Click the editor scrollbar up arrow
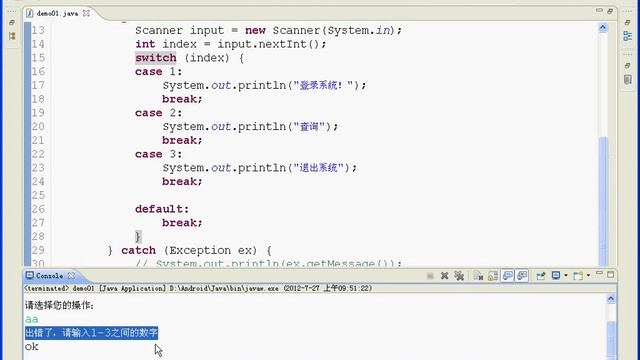640x360 pixels. click(603, 28)
